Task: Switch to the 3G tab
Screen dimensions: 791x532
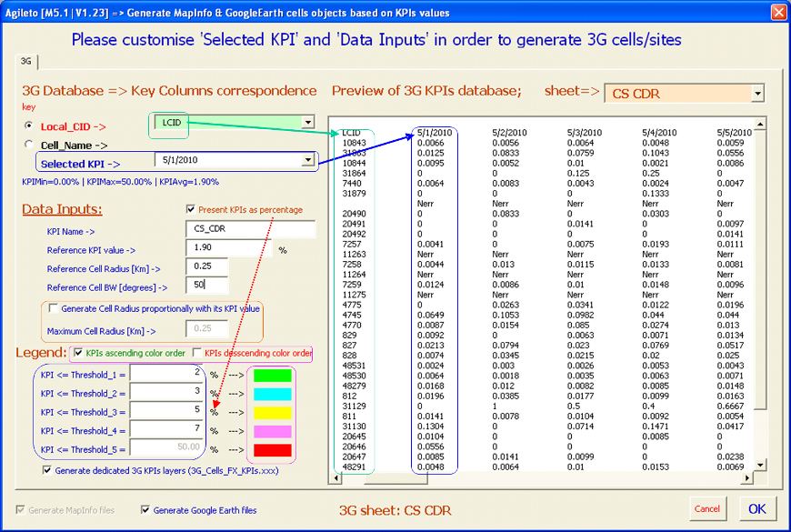Action: [25, 61]
